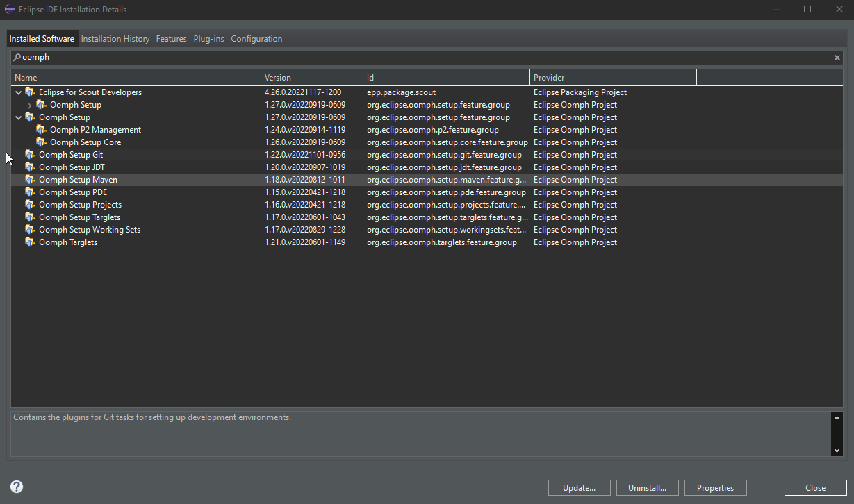The image size is (854, 504).
Task: Collapse the top-level Oomph Setup node
Action: [x=19, y=117]
